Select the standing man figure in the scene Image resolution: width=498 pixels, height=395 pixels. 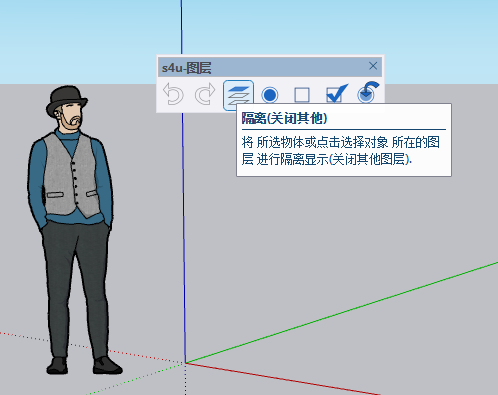[74, 230]
